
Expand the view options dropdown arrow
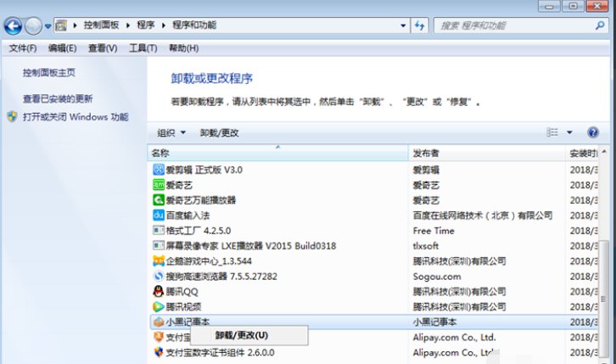pos(569,132)
